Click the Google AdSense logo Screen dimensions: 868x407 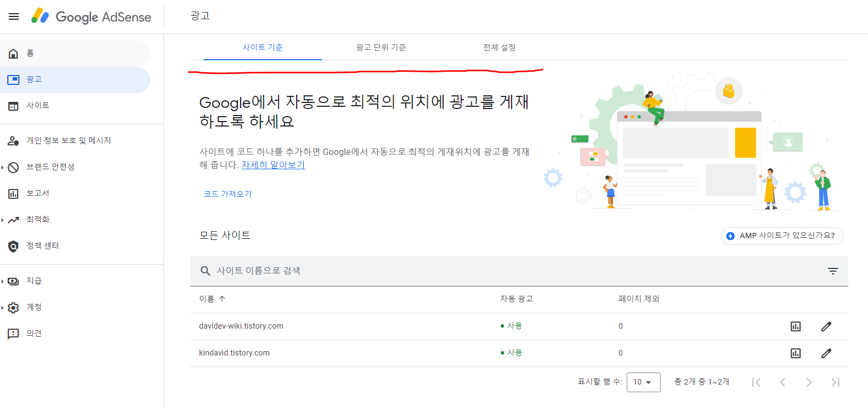click(x=91, y=16)
